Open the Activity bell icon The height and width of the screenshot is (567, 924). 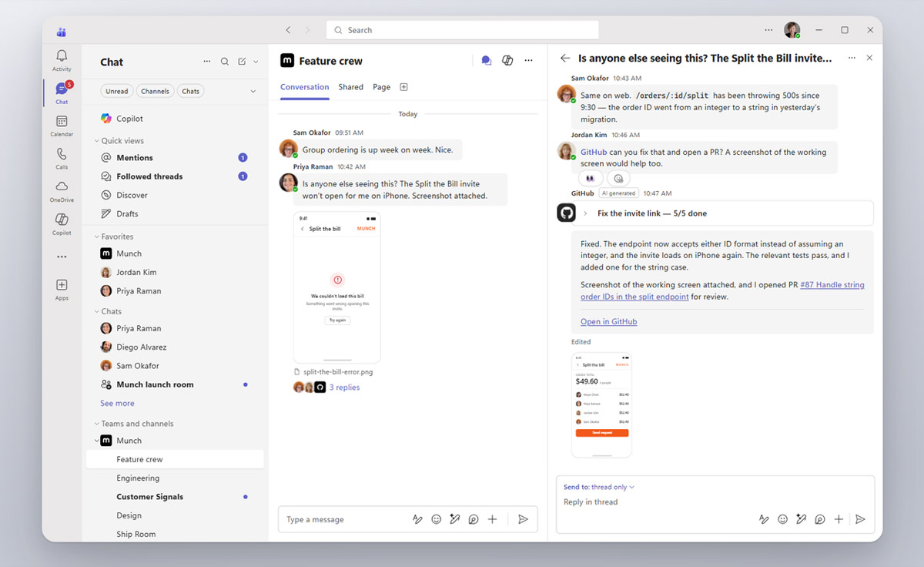[x=62, y=56]
